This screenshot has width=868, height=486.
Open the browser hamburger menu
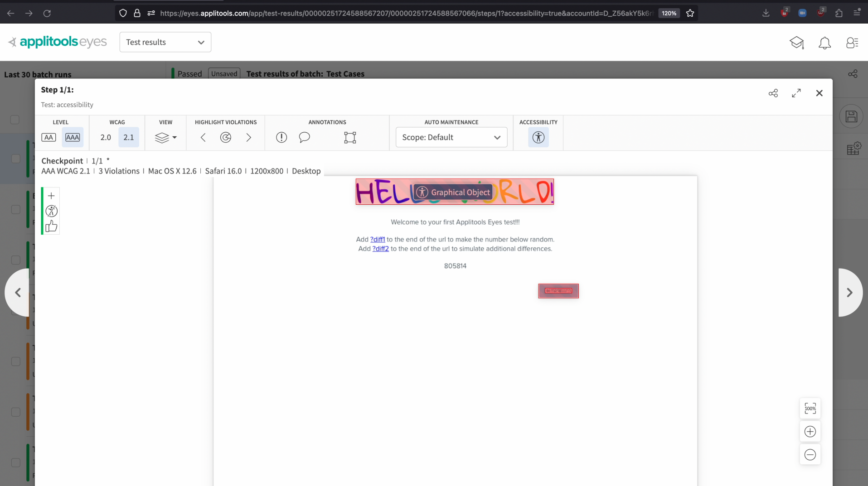pos(857,13)
